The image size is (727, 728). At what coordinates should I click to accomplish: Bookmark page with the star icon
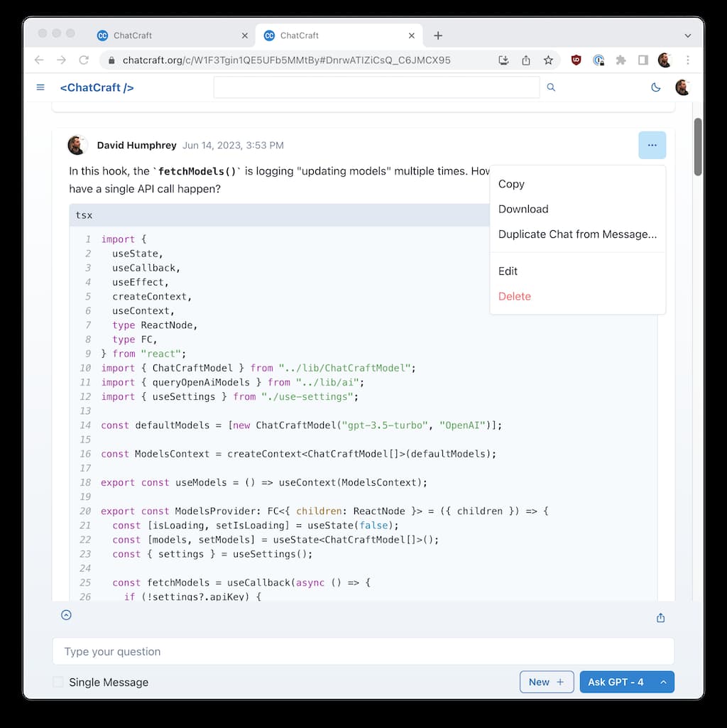(x=548, y=60)
